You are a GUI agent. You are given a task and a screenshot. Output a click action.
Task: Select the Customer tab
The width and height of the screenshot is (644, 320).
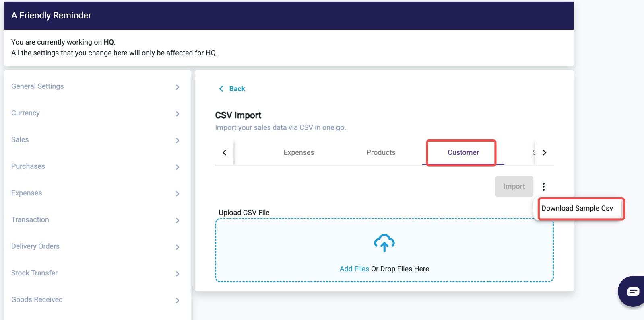[x=463, y=152]
